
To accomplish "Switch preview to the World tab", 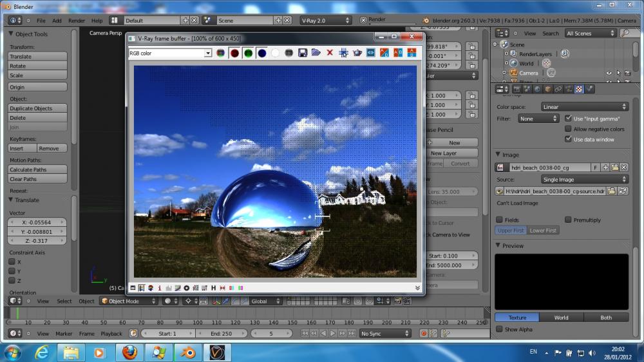I will coord(561,318).
